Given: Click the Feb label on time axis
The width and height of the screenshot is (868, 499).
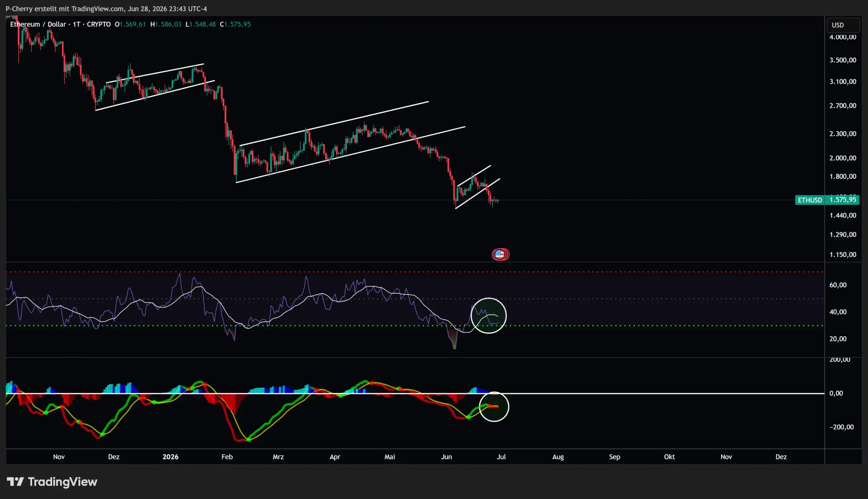Looking at the screenshot, I should coord(227,457).
